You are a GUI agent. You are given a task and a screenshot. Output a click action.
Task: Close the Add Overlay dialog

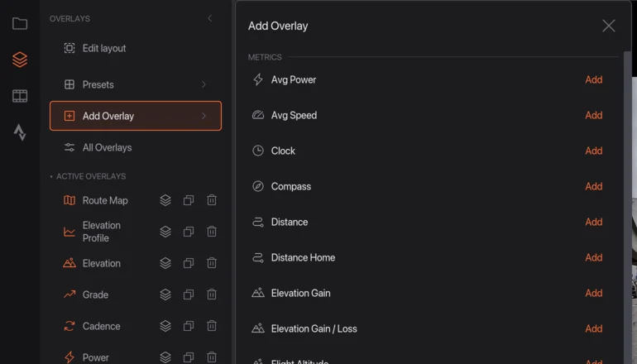(x=609, y=26)
